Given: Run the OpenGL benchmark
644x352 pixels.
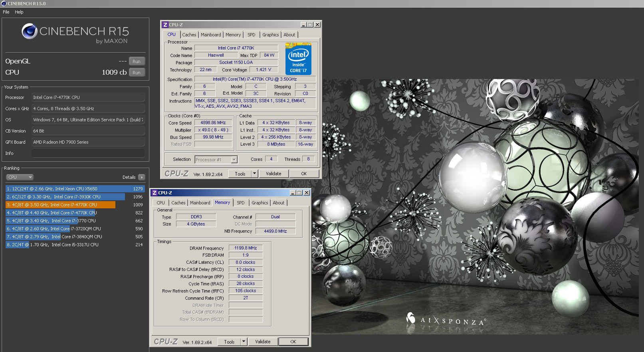Looking at the screenshot, I should [137, 61].
